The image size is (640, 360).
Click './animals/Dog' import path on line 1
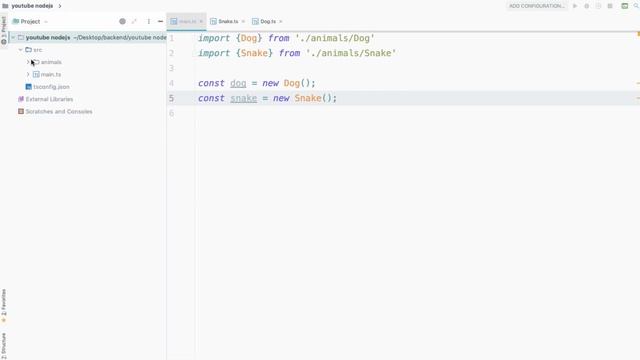click(335, 38)
